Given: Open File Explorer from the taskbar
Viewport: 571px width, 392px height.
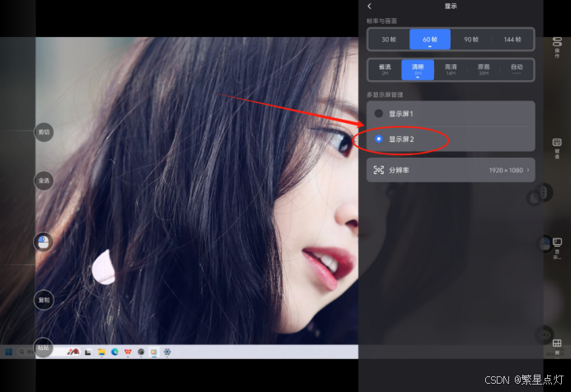Looking at the screenshot, I should (x=101, y=352).
